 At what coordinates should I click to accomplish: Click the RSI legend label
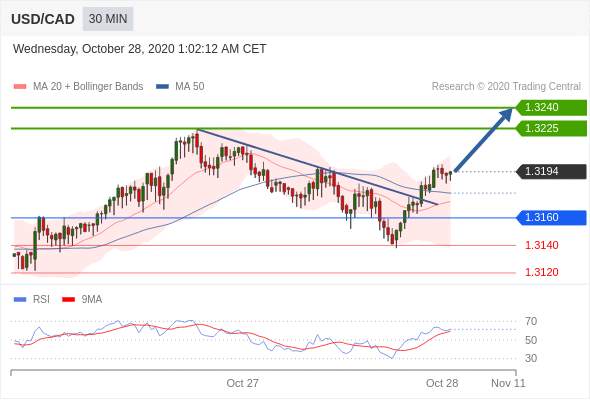click(x=41, y=300)
